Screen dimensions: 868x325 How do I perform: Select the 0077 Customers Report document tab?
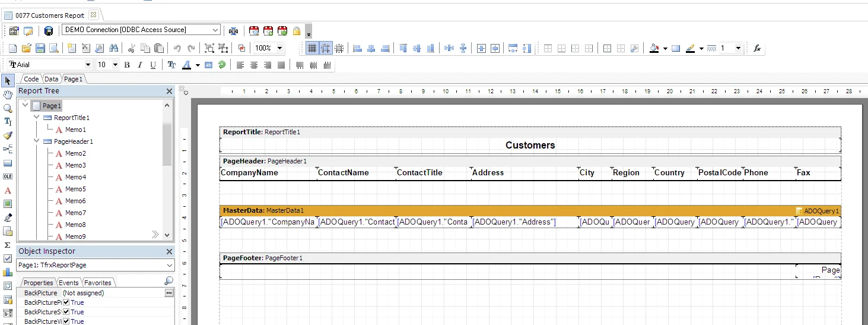51,15
